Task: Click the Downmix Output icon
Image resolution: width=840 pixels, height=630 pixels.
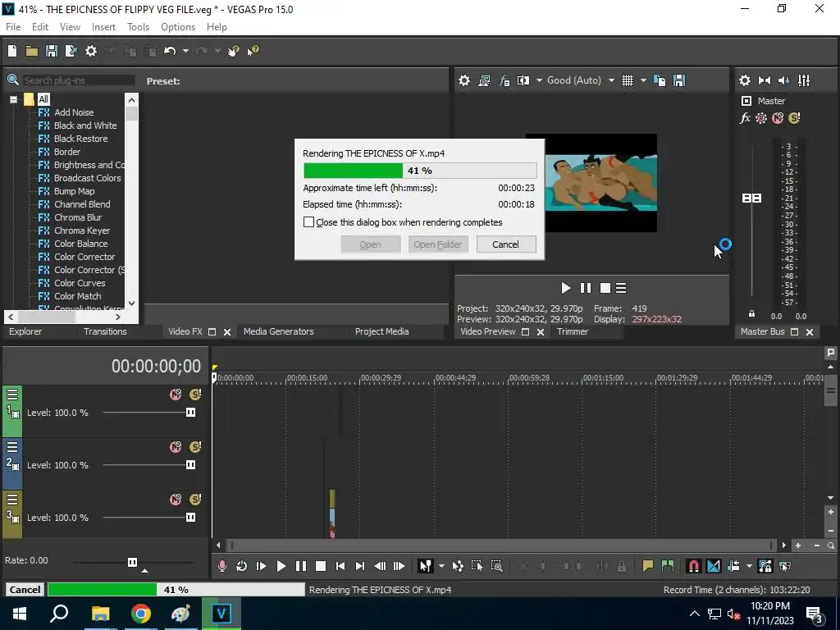Action: (765, 80)
